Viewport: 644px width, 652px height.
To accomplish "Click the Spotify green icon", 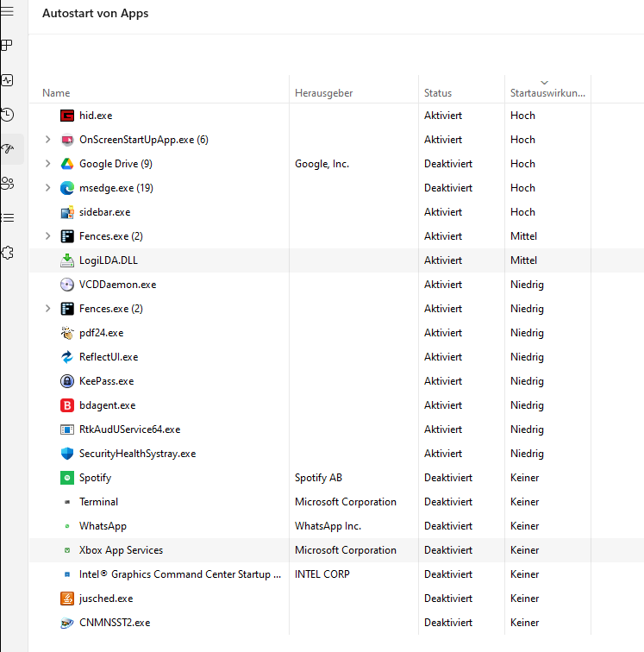I will [x=67, y=478].
